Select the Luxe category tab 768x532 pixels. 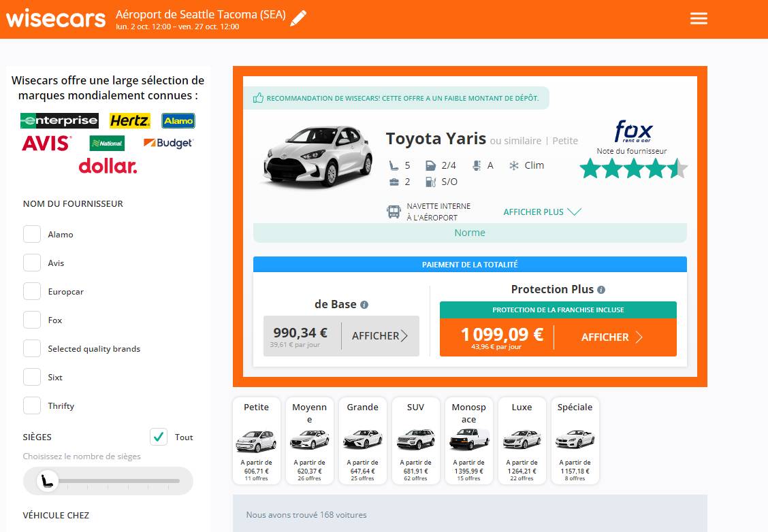522,440
